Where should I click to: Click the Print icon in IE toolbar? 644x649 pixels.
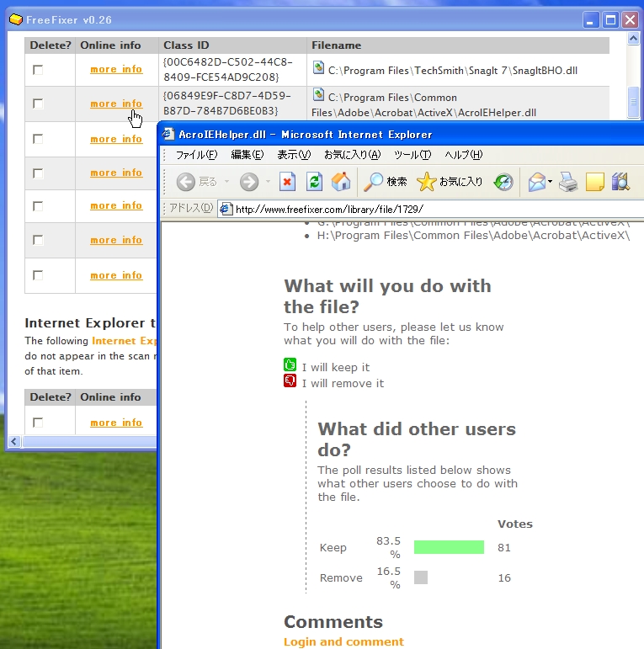pos(568,182)
